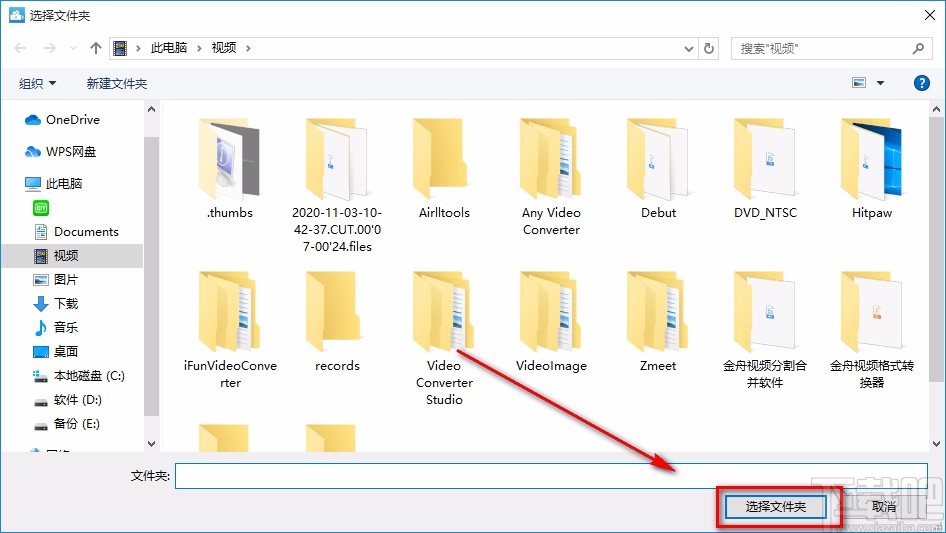This screenshot has width=946, height=533.
Task: Open 下载 in the sidebar
Action: (x=56, y=304)
